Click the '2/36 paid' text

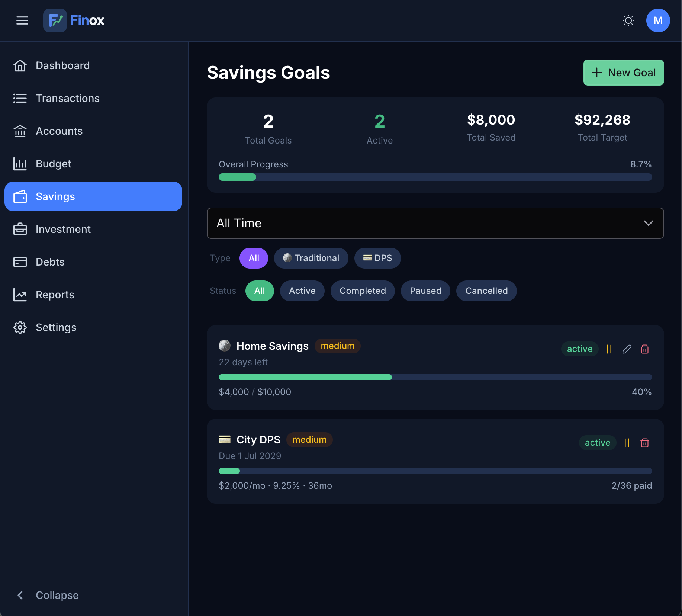(632, 486)
